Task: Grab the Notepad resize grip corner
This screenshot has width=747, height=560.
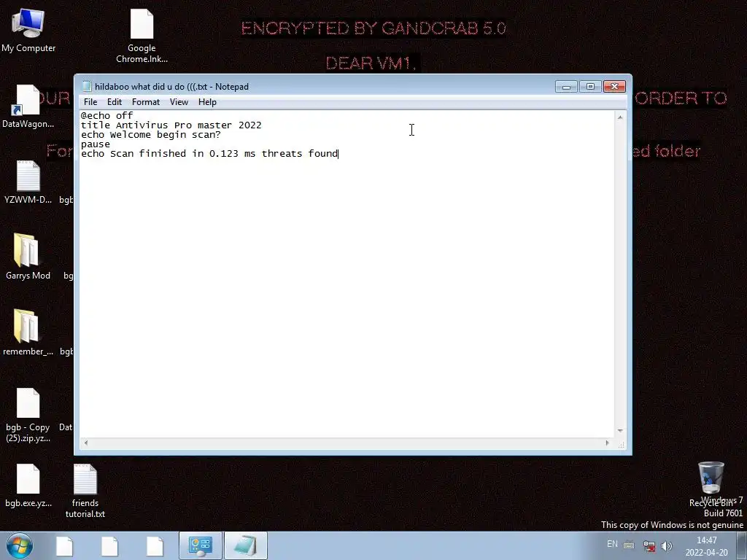Action: tap(622, 445)
